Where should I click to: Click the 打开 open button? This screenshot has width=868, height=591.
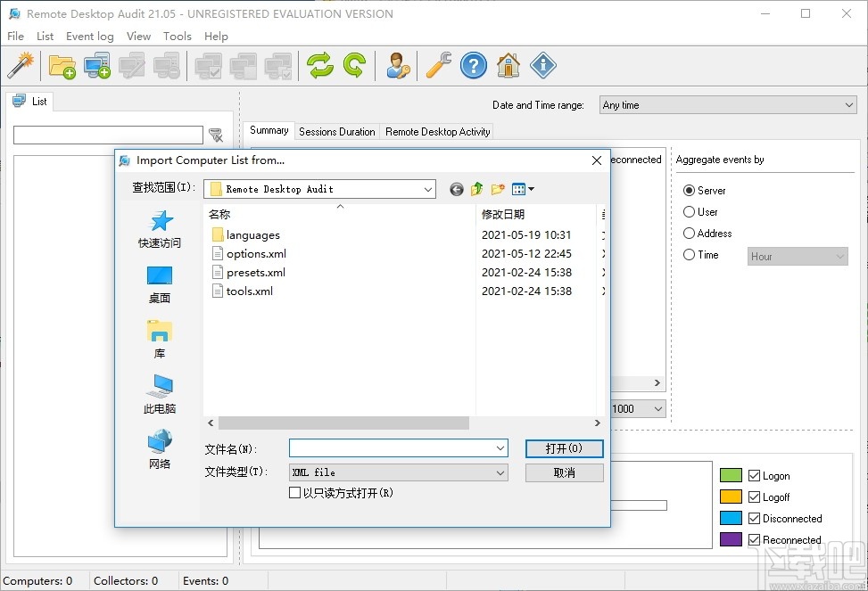pyautogui.click(x=564, y=448)
